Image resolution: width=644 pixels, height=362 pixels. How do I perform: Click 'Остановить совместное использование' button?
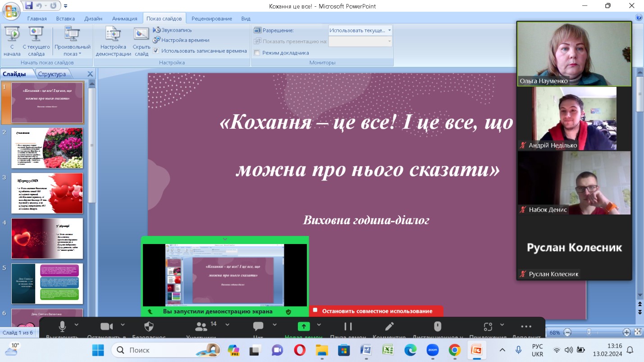tap(376, 311)
